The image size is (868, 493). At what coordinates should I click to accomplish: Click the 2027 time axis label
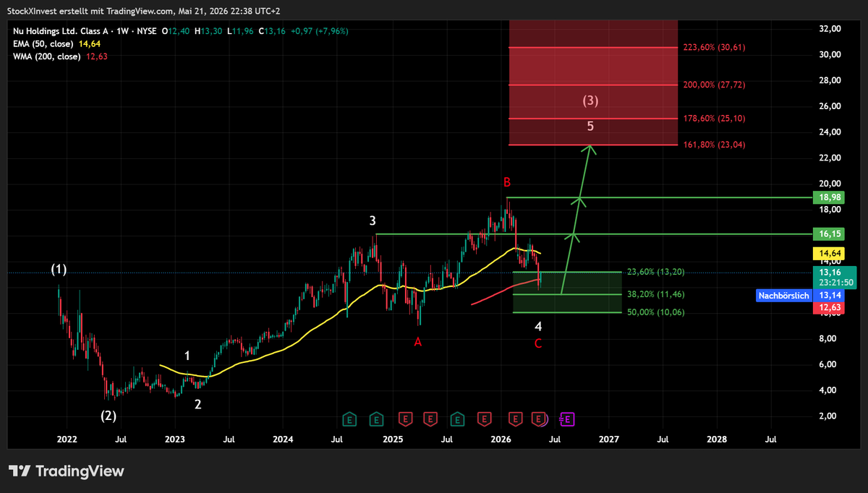coord(608,439)
